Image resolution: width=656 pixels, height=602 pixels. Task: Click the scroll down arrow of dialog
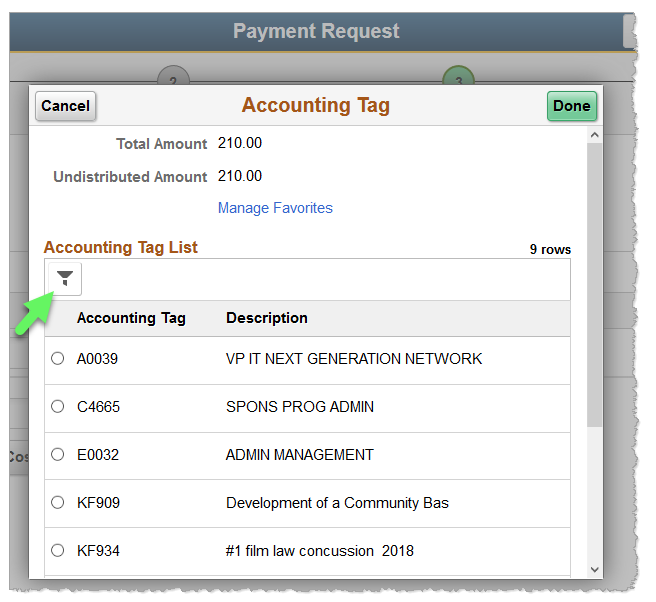(x=594, y=569)
